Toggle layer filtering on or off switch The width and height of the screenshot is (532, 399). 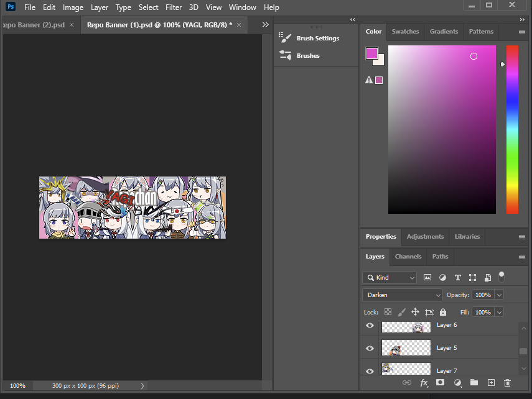click(502, 277)
